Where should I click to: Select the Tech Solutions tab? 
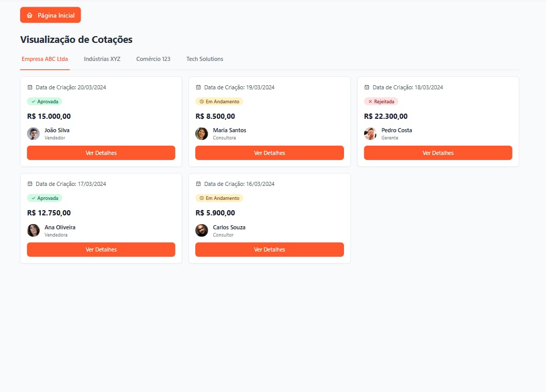coord(205,59)
